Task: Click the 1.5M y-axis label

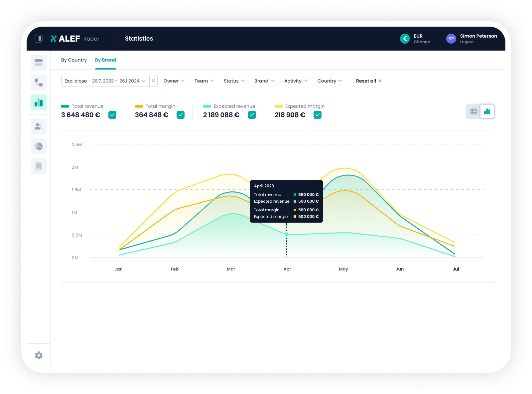Action: pyautogui.click(x=76, y=190)
